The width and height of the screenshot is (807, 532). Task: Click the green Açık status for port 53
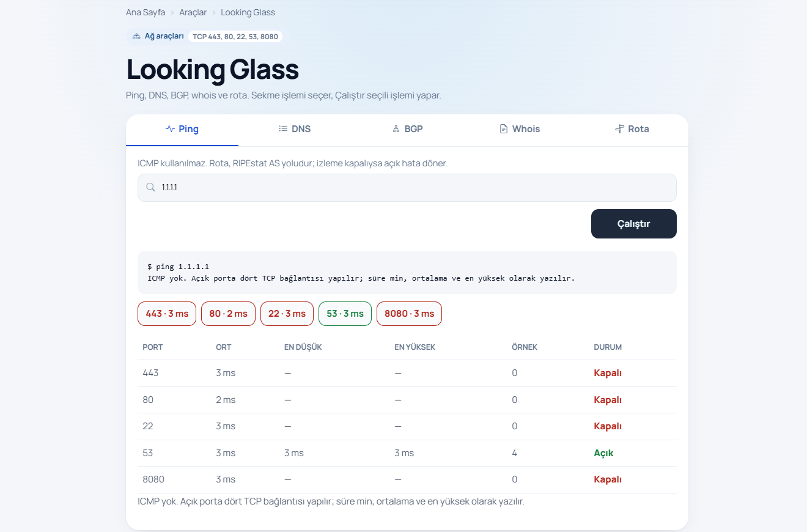(x=603, y=453)
